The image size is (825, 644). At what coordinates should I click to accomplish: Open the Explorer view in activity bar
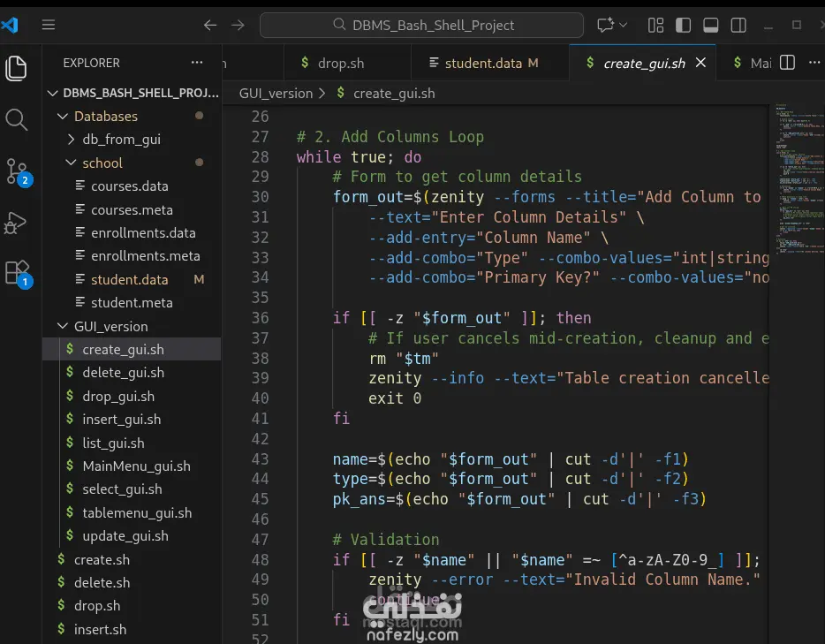(17, 68)
